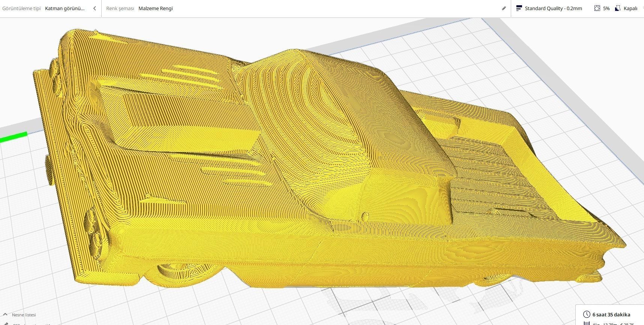Click the Nesne listesi label
This screenshot has width=644, height=325.
coord(24,315)
